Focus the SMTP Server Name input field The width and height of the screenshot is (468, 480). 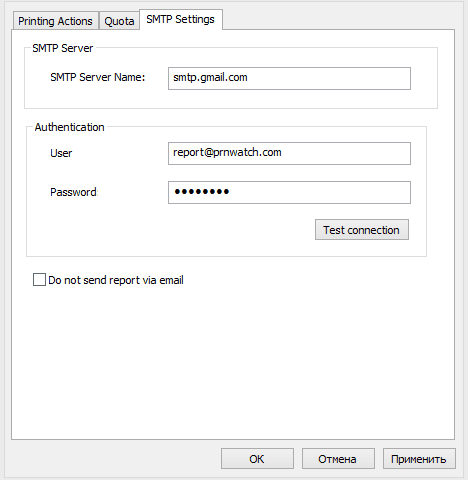pos(289,78)
